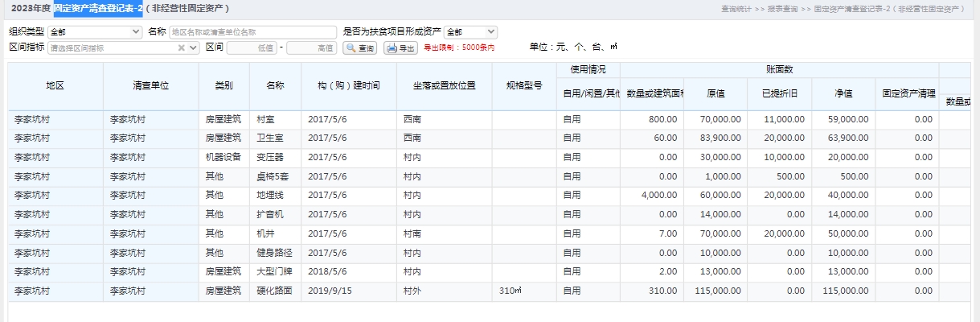The image size is (980, 322).
Task: Select the 扩音机 name cell
Action: (275, 214)
